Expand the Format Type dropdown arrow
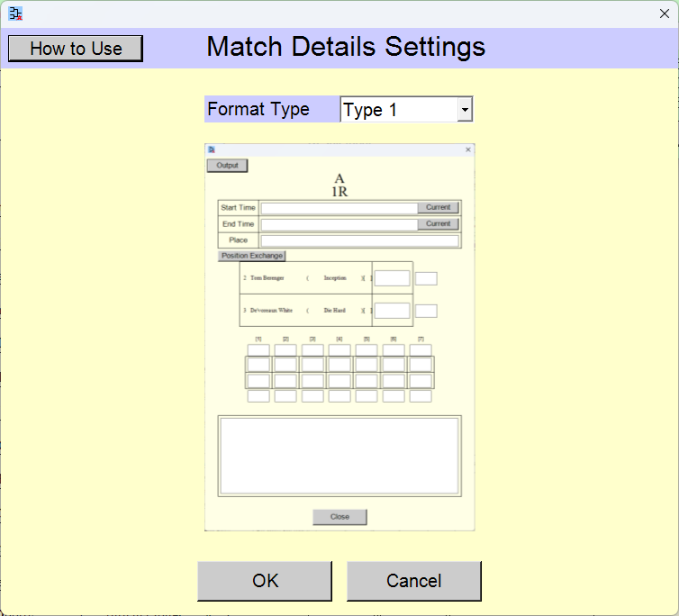 click(x=465, y=110)
